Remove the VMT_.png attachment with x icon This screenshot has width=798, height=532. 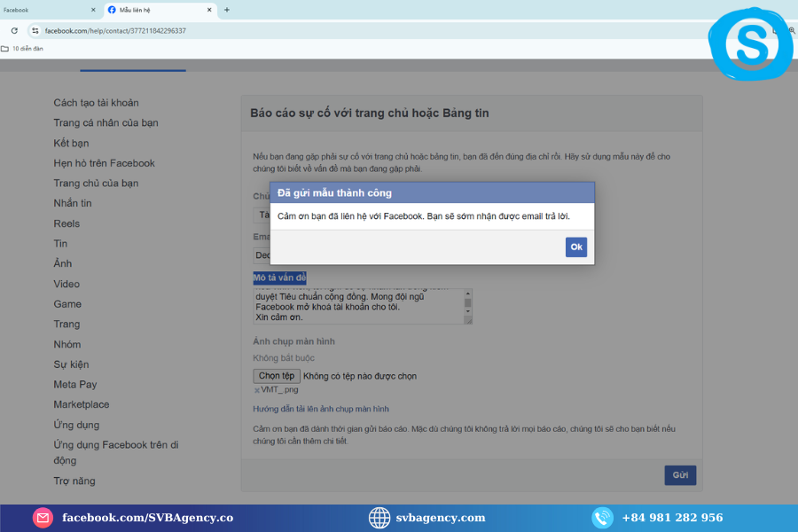[256, 390]
